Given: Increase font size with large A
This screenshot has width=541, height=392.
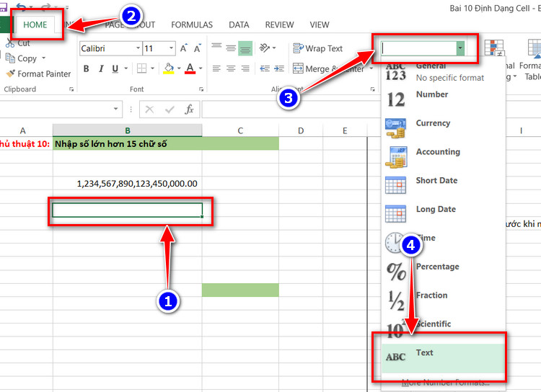Looking at the screenshot, I should (x=183, y=48).
